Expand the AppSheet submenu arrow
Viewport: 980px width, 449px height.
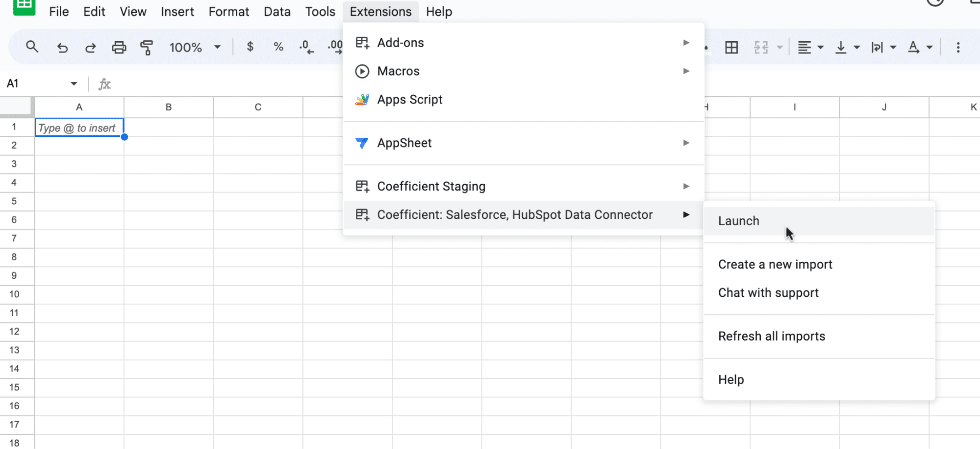tap(686, 143)
